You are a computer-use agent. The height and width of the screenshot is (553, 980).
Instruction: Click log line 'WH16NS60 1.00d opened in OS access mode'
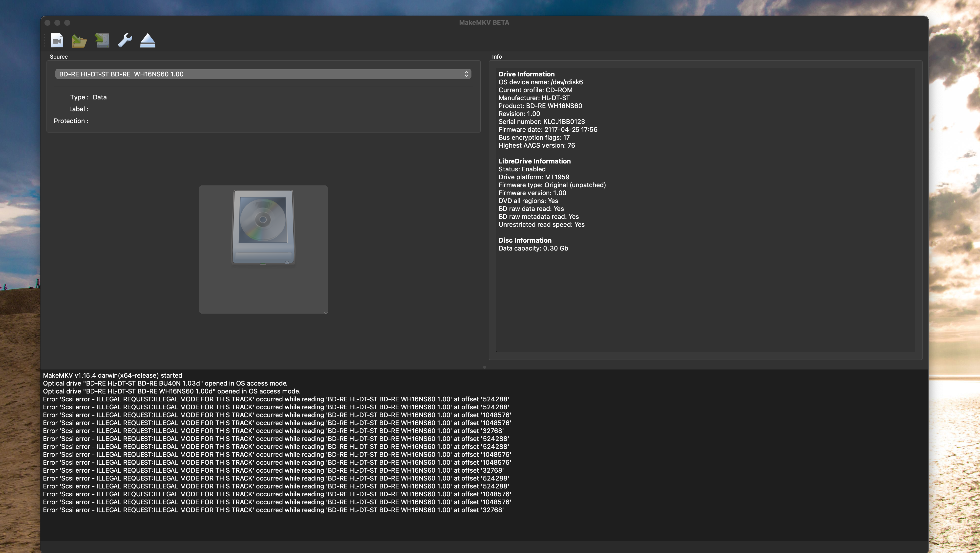tap(171, 392)
